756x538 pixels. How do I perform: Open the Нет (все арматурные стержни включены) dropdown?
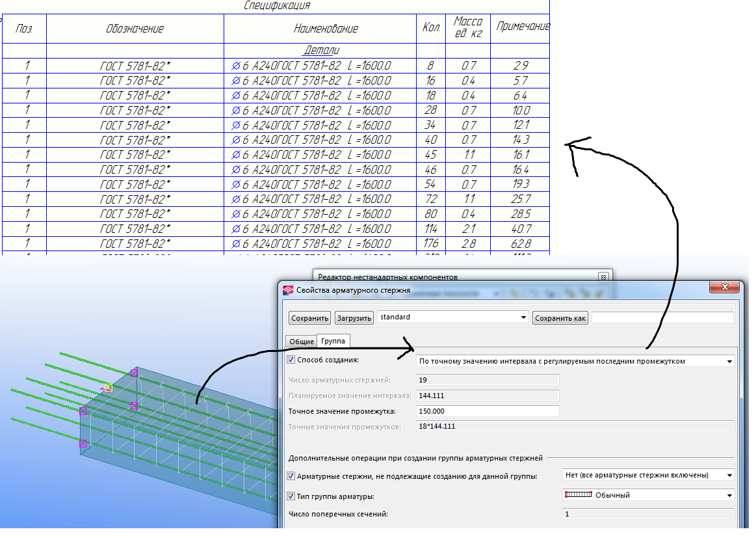(x=729, y=476)
